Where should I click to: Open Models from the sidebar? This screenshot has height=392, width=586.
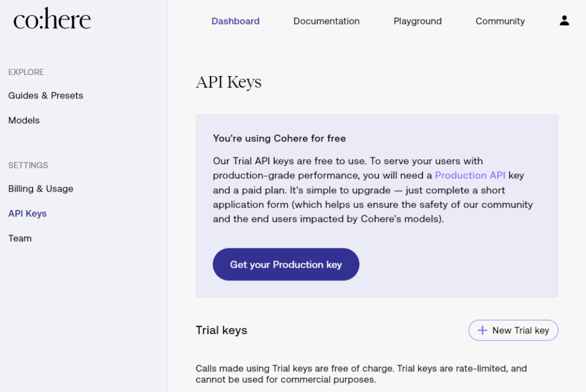[x=24, y=120]
